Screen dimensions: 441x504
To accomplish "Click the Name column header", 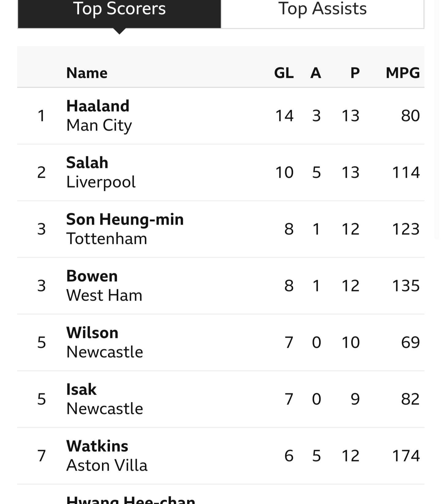I will [87, 73].
